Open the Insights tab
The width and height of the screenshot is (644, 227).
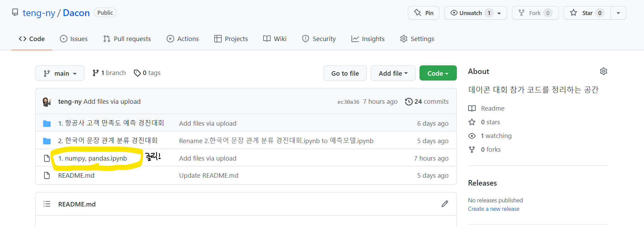368,39
